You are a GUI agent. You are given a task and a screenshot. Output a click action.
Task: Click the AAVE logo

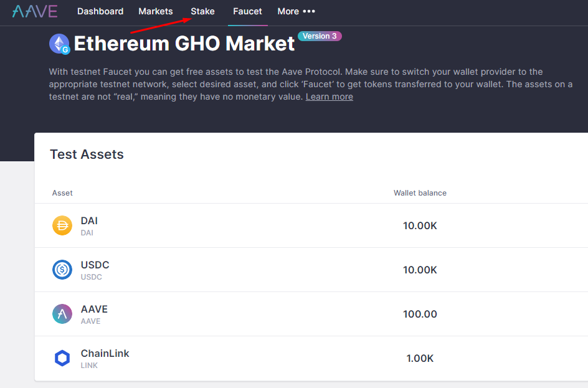[35, 11]
